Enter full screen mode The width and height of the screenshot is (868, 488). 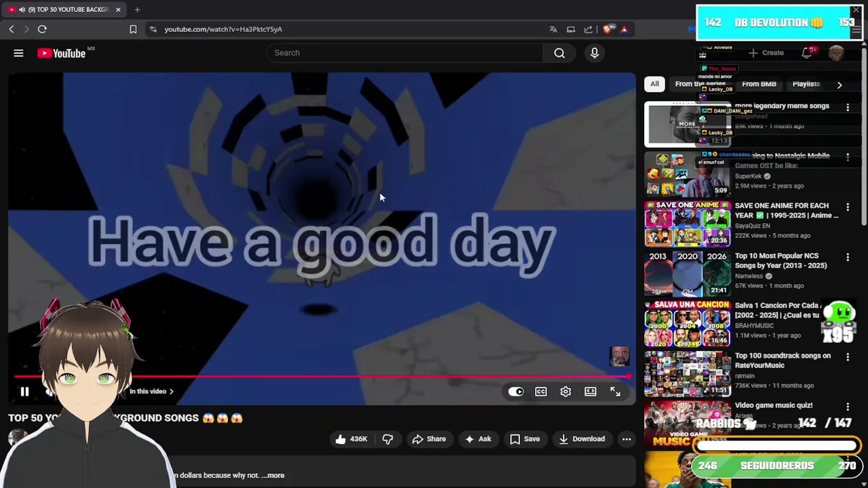615,391
